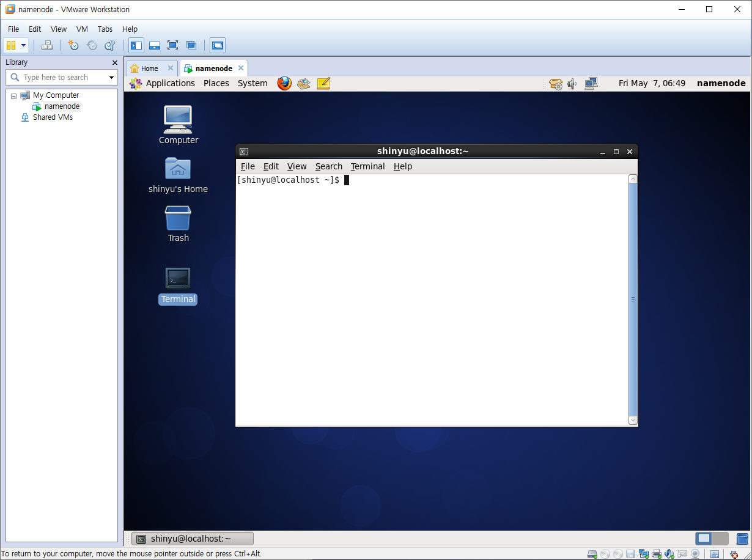Viewport: 752px width, 560px height.
Task: Select the Computer desktop icon
Action: tap(178, 125)
